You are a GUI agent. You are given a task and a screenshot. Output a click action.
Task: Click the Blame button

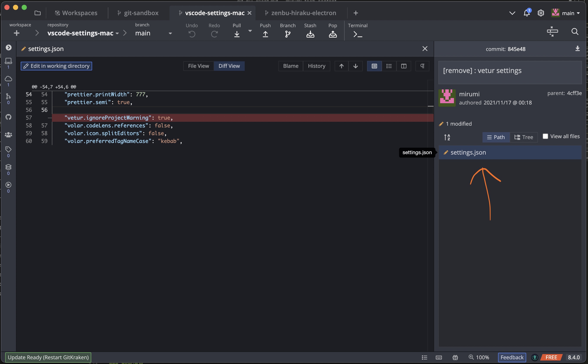click(291, 66)
